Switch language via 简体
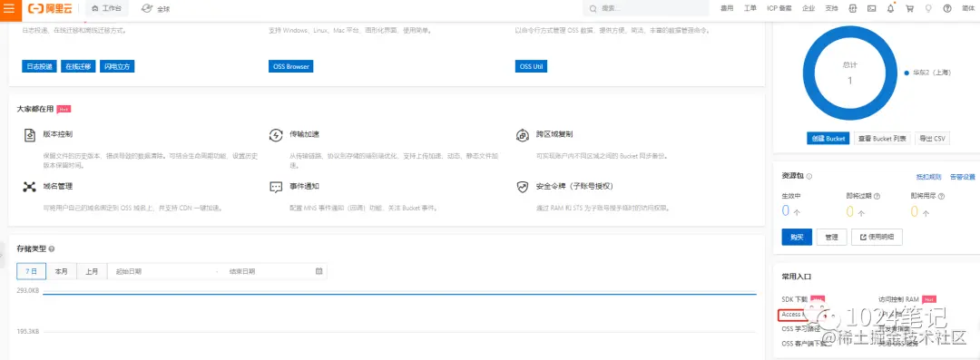Viewport: 980px width, 360px height. coord(968,9)
